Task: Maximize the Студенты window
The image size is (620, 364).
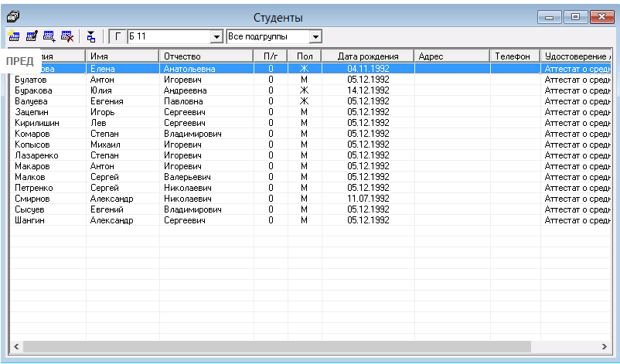Action: pos(575,16)
